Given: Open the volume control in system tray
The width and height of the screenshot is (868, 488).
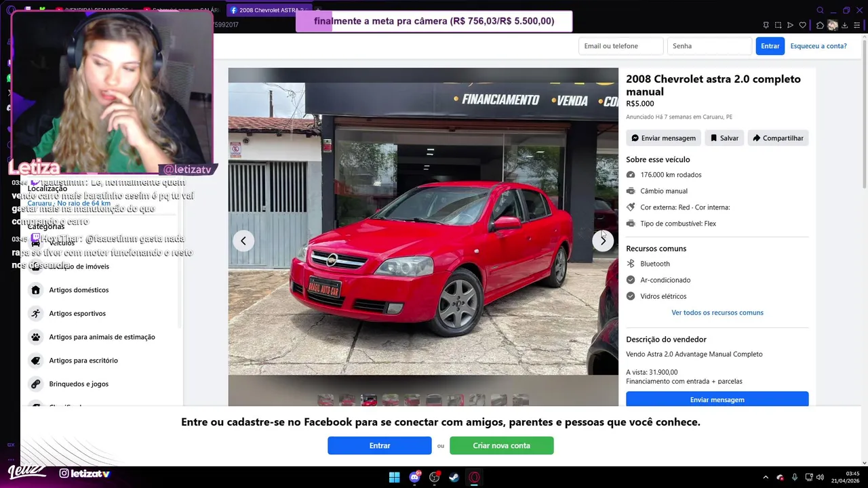Looking at the screenshot, I should pyautogui.click(x=820, y=477).
